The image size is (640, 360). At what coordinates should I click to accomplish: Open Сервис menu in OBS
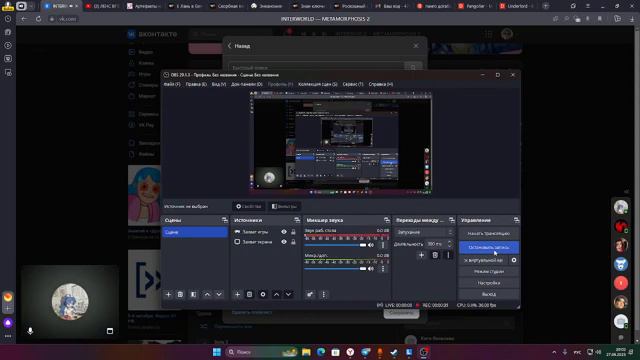(x=353, y=84)
